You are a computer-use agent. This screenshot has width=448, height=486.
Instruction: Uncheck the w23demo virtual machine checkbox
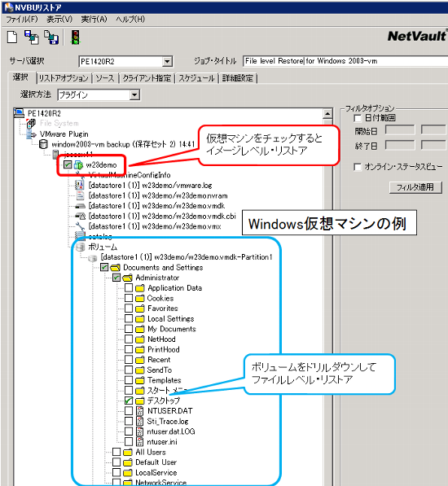pos(68,164)
